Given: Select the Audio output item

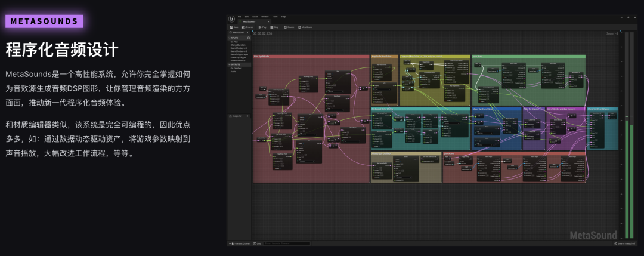Looking at the screenshot, I should tap(233, 72).
